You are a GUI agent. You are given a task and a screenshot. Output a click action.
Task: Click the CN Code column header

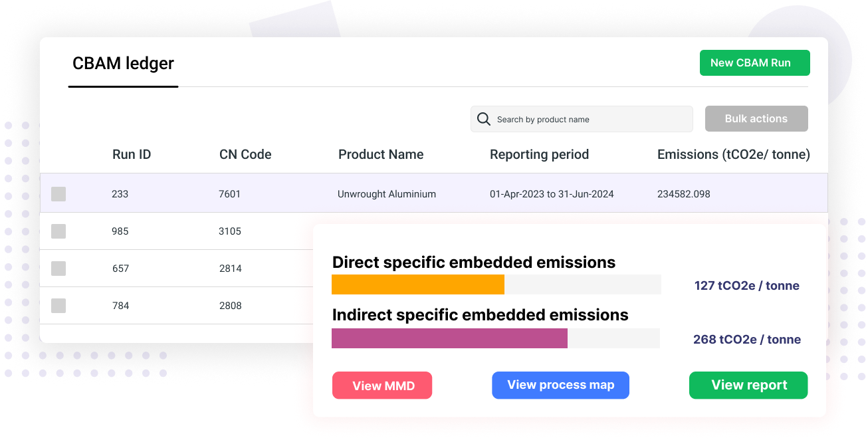pyautogui.click(x=245, y=154)
